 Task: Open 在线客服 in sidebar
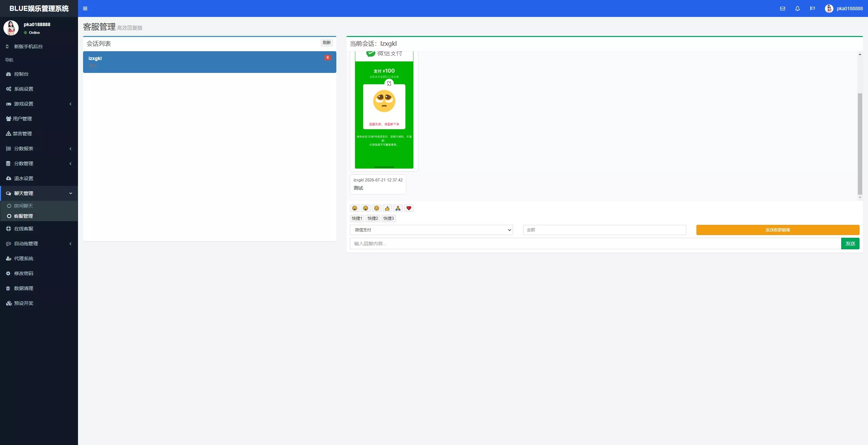click(x=39, y=229)
